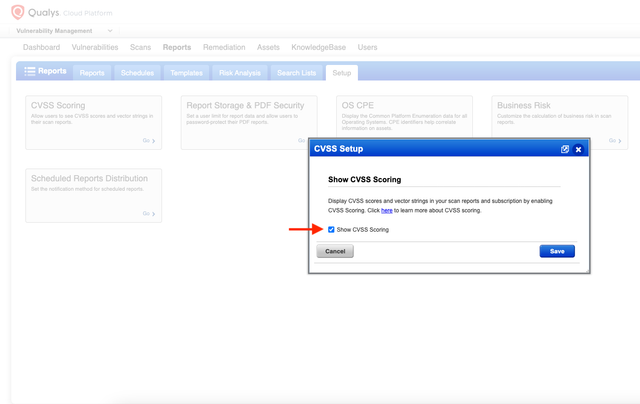Open the Dashboard menu item
The height and width of the screenshot is (404, 640).
point(41,47)
